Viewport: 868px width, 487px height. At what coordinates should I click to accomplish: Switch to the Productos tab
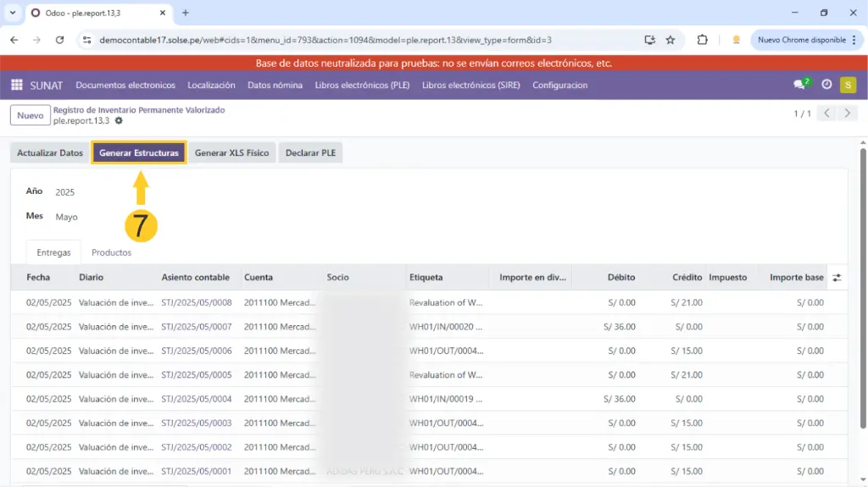pyautogui.click(x=111, y=252)
